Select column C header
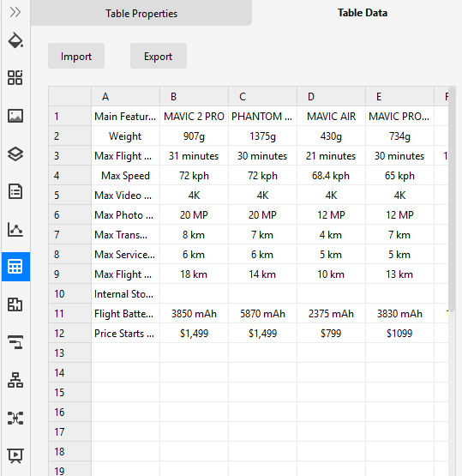The height and width of the screenshot is (476, 462). [x=262, y=97]
